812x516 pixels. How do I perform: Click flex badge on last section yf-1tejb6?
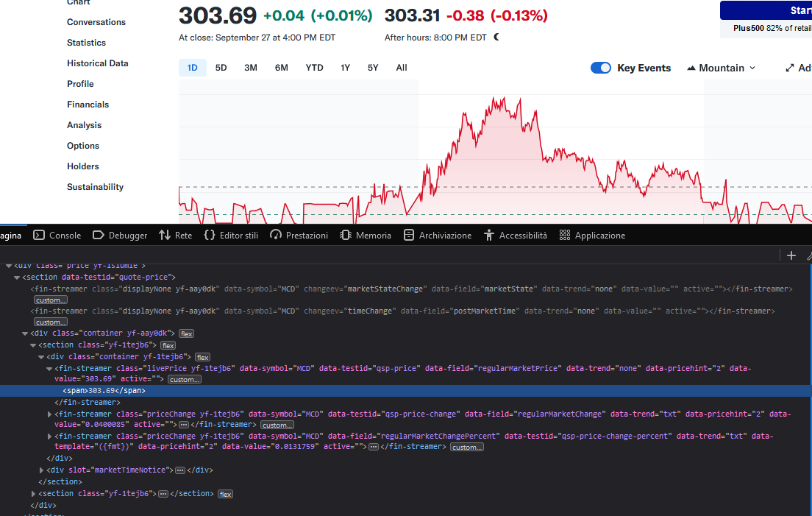(x=225, y=494)
